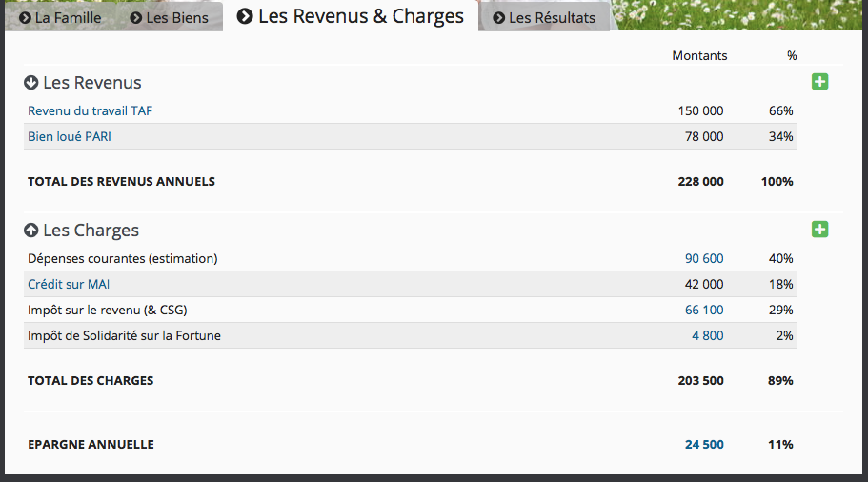
Task: Open the 66 100 impôt sur le revenu amount
Action: (704, 310)
